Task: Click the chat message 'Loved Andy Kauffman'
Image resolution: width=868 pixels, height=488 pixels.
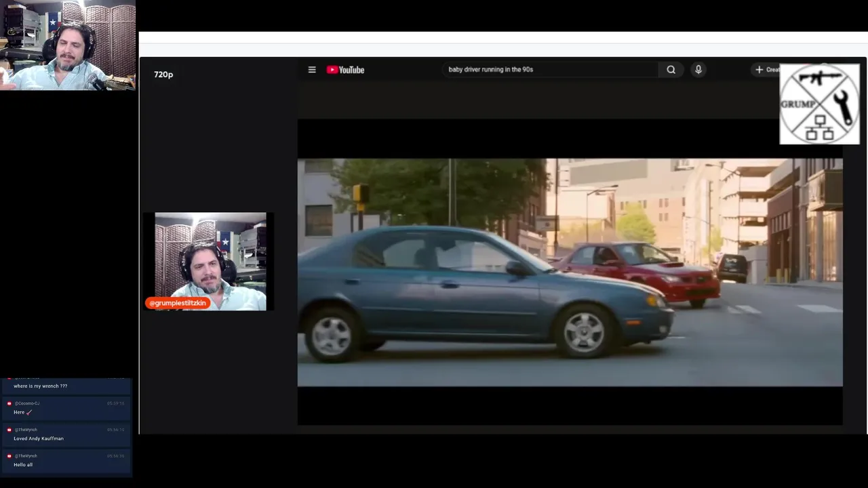Action: click(39, 439)
